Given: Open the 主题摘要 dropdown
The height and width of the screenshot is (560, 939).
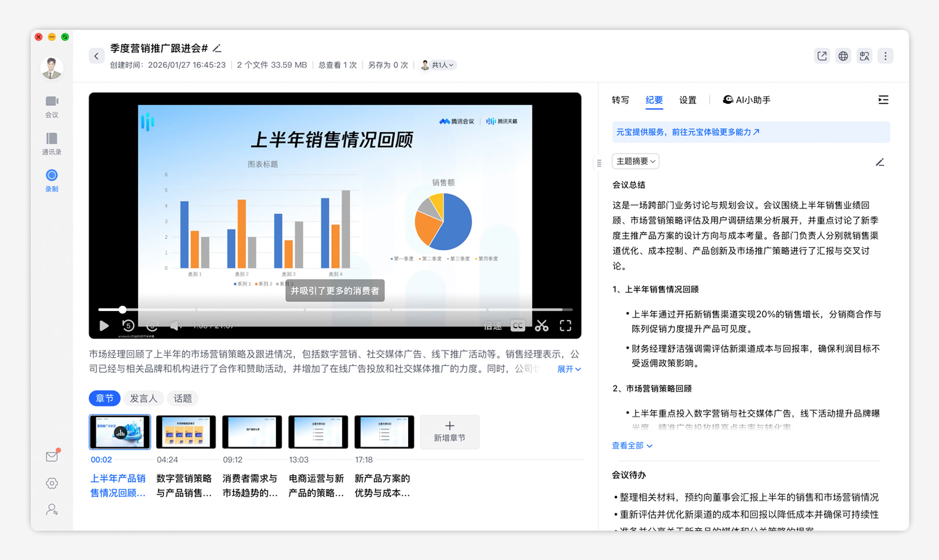Looking at the screenshot, I should (636, 161).
